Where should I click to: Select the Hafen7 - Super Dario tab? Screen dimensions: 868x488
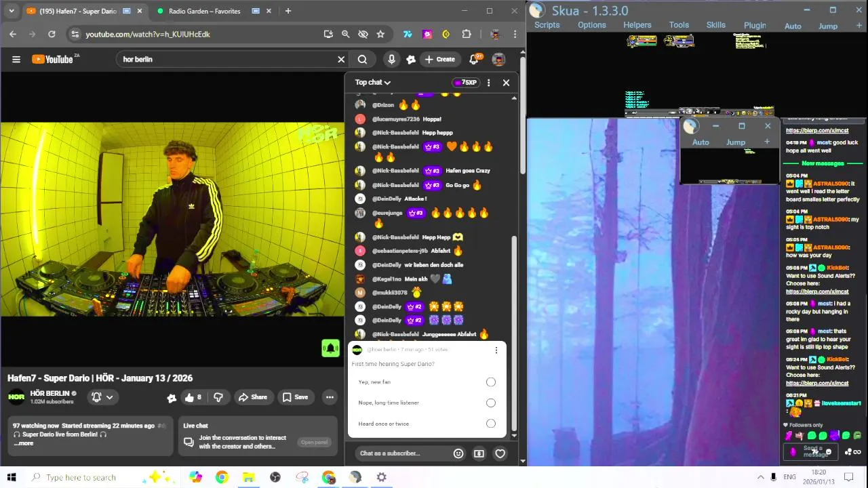pos(84,11)
